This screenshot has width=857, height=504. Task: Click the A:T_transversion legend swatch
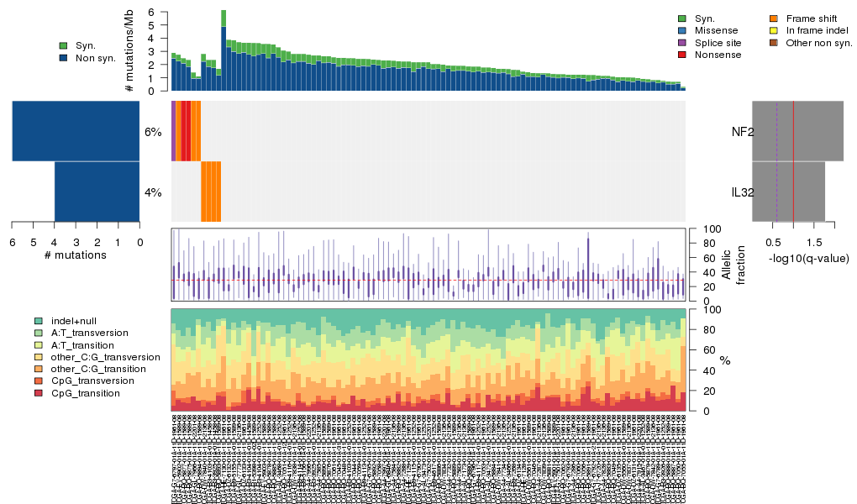(39, 333)
